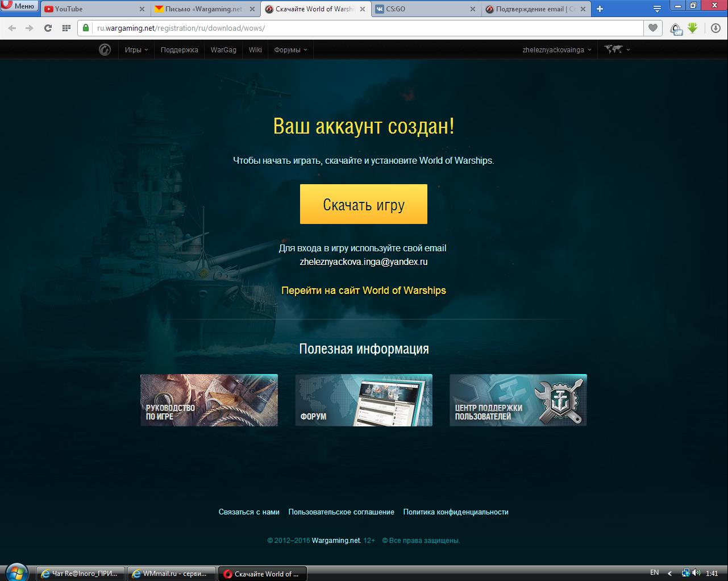Click the green padlock security icon

[86, 28]
